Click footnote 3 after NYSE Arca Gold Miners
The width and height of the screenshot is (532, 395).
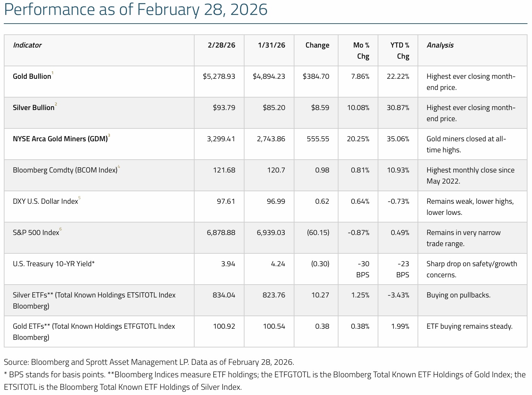tap(109, 136)
